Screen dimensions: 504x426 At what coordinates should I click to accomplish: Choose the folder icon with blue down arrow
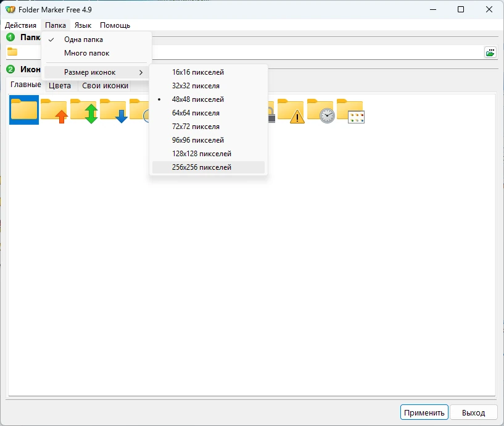(114, 111)
